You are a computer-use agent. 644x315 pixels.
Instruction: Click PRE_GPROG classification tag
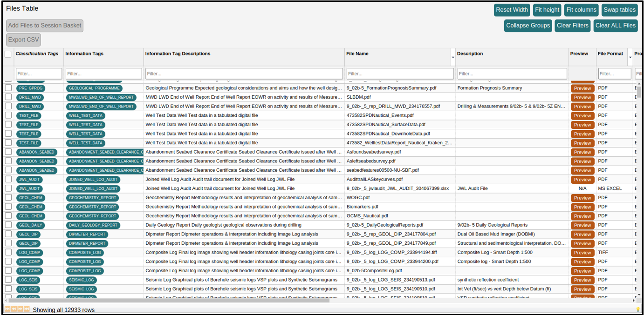click(30, 88)
